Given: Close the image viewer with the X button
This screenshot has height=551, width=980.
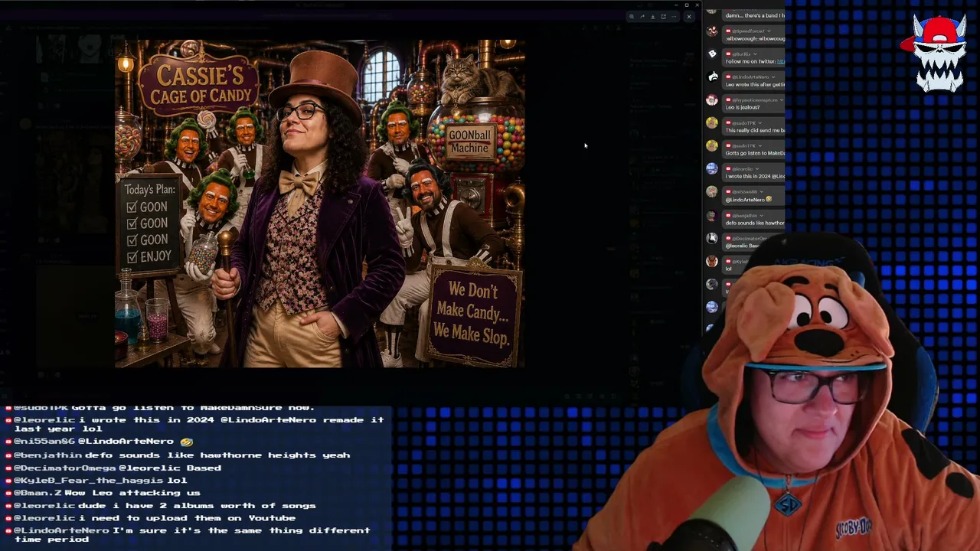Looking at the screenshot, I should pos(689,16).
